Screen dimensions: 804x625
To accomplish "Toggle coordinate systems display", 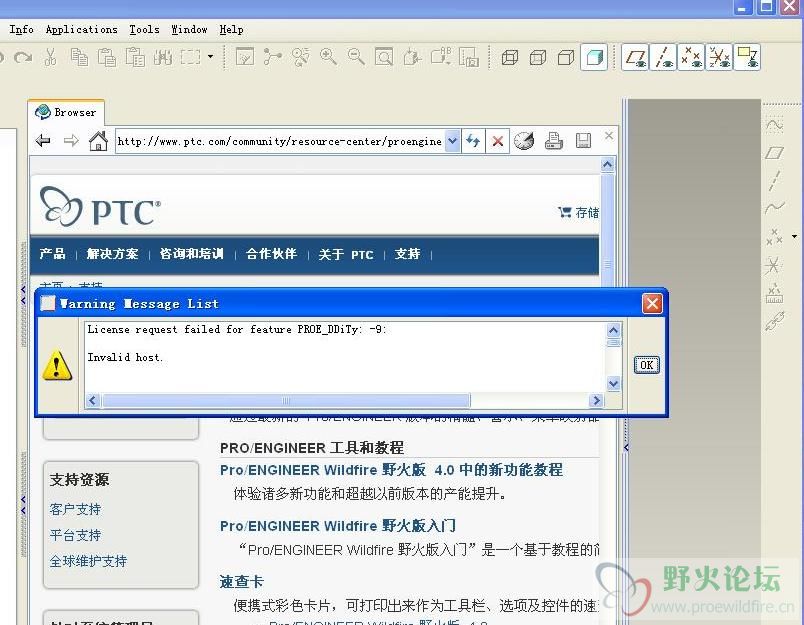I will coord(719,57).
